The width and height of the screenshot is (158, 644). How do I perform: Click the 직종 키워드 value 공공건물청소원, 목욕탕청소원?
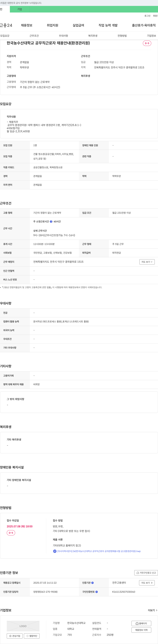pyautogui.click(x=48, y=167)
